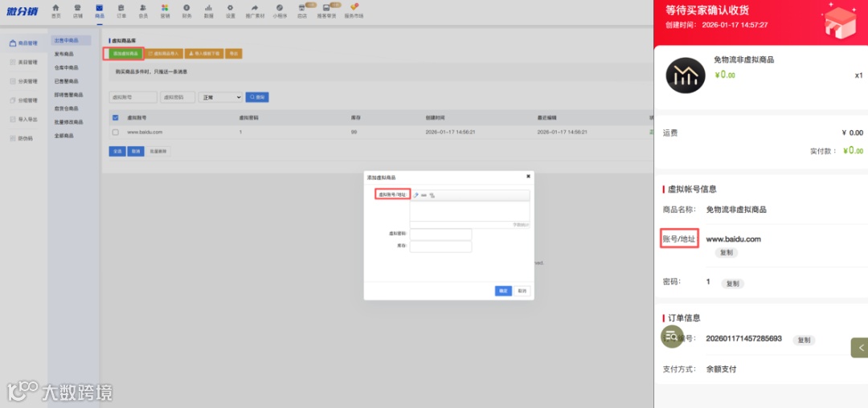The height and width of the screenshot is (408, 868).
Task: Click the 全选 button below the table
Action: tap(117, 152)
